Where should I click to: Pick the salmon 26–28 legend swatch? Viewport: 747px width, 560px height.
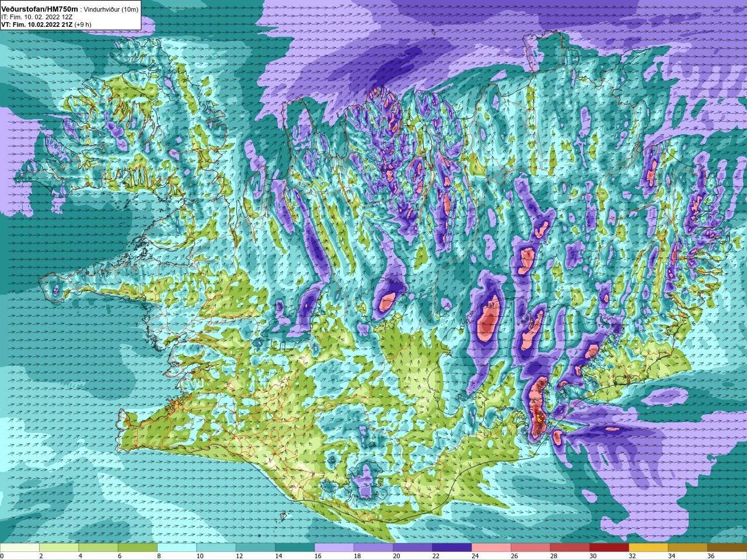[530, 548]
